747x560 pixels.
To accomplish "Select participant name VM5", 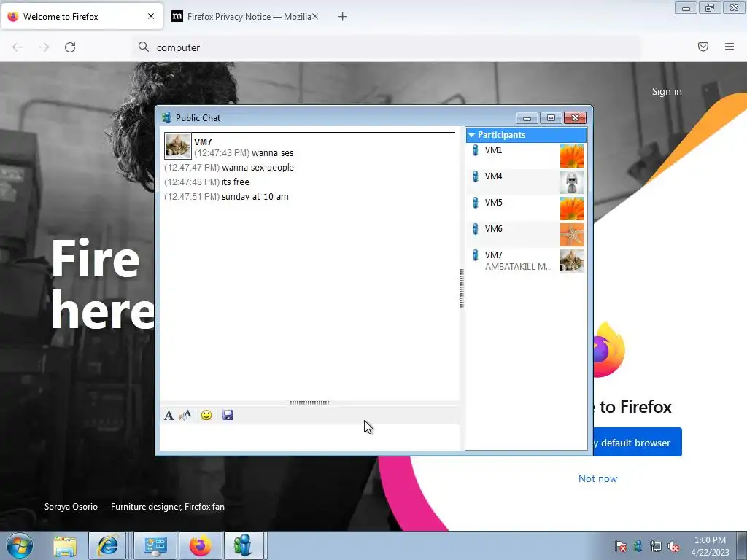I will pos(494,203).
